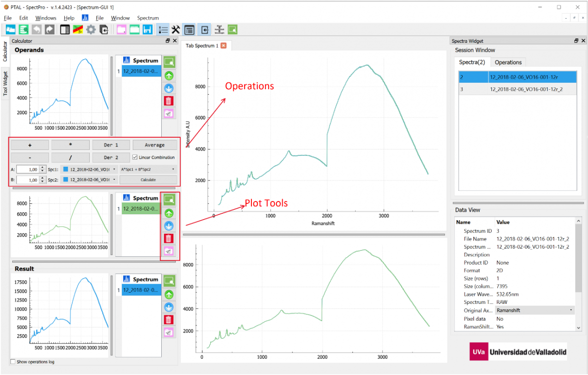The height and width of the screenshot is (375, 588).
Task: Open the Spc1 spectrum dropdown
Action: tap(89, 169)
